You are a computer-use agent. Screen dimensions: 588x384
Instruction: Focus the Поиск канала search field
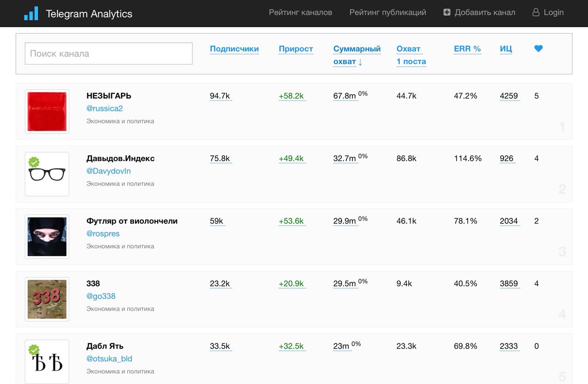click(x=109, y=53)
